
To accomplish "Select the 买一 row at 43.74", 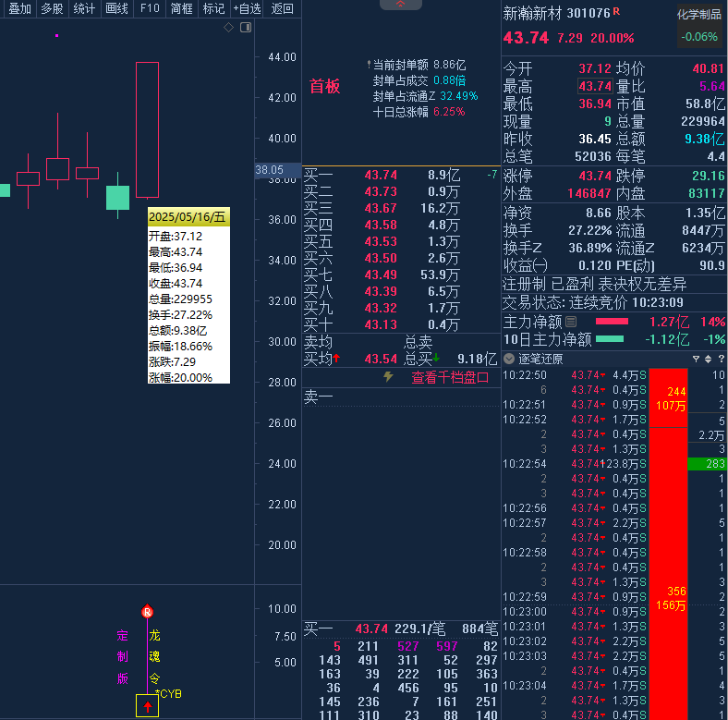I will (402, 175).
